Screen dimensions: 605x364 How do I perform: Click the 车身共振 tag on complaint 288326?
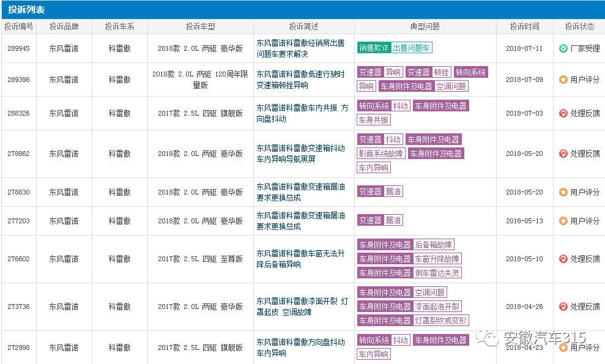click(374, 120)
